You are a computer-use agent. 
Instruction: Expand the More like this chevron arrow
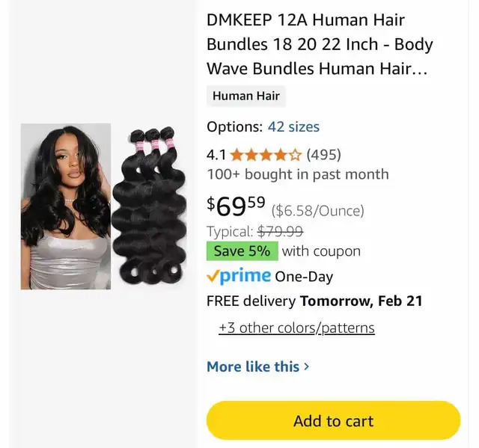[306, 366]
